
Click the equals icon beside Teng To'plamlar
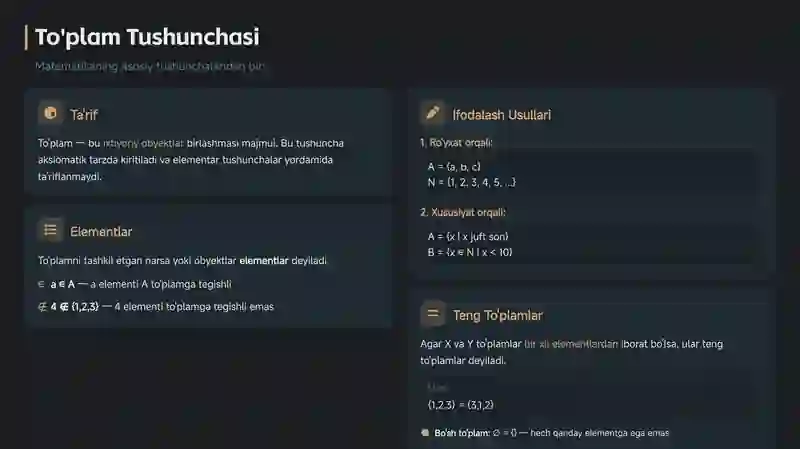point(433,314)
